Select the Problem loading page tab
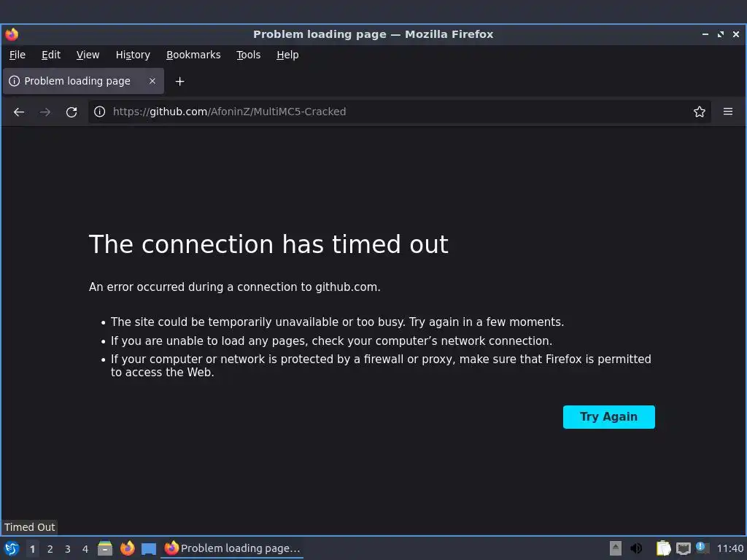This screenshot has width=747, height=560. [83, 81]
